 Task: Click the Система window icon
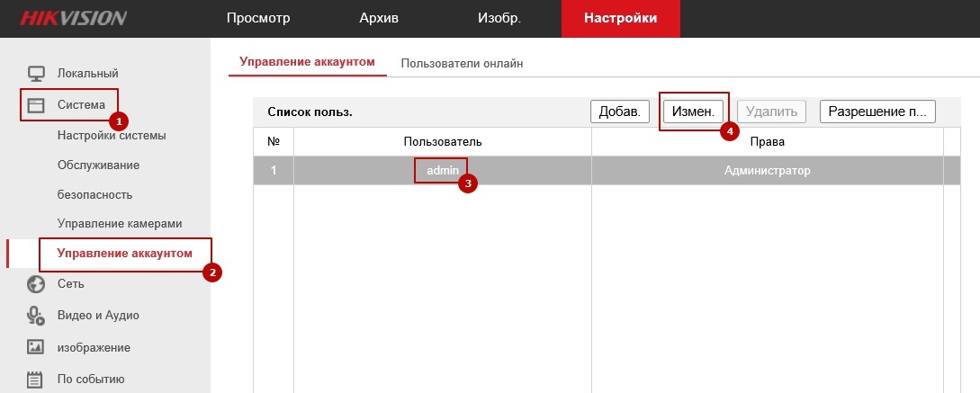[36, 104]
